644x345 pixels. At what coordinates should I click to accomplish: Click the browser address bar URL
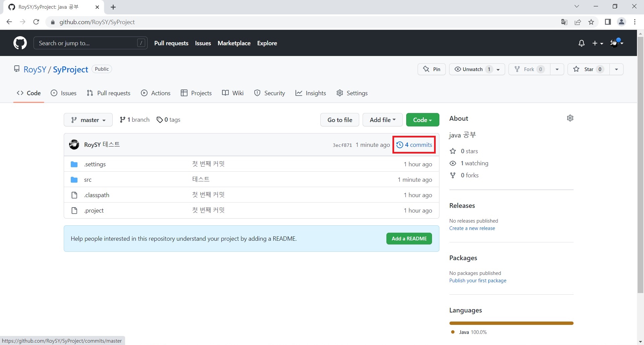(97, 22)
